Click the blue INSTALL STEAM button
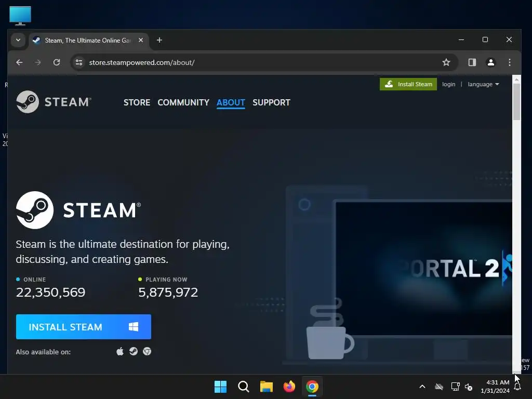The image size is (532, 399). click(84, 327)
